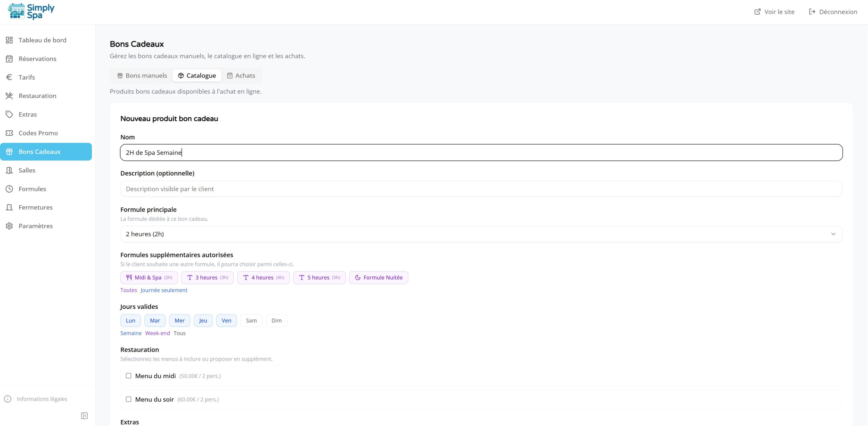
Task: Open Codes Promo ticket icon
Action: (9, 133)
